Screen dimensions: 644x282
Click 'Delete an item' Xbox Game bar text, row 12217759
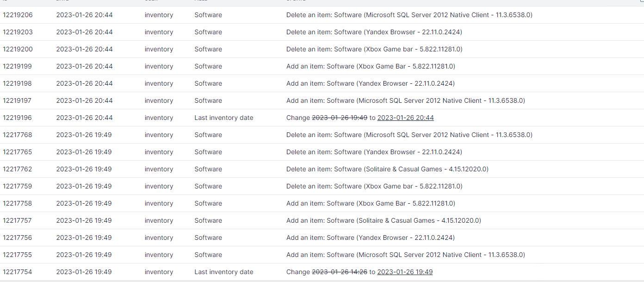(x=374, y=186)
